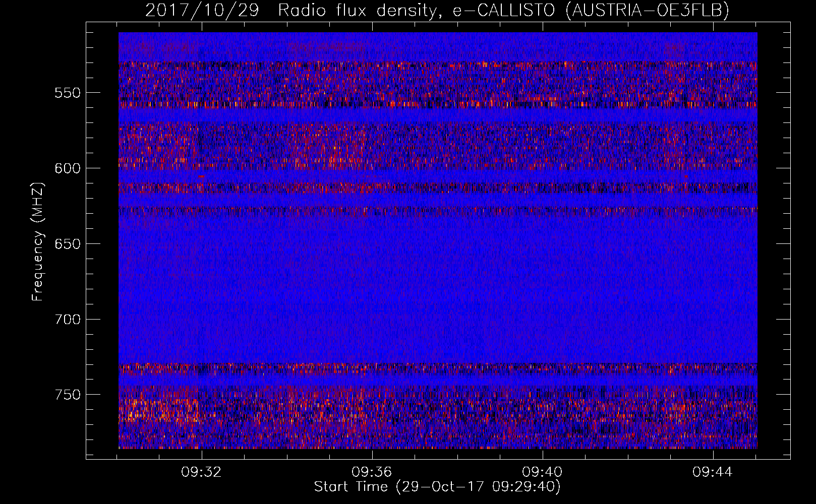Click the 600 frequency tick label

coord(68,168)
